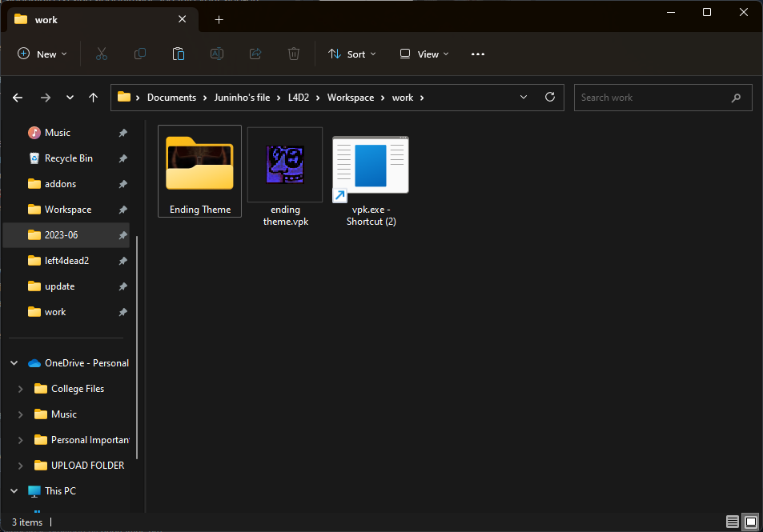Expand address bar history dropdown
Viewport: 763px width, 532px height.
tap(524, 98)
